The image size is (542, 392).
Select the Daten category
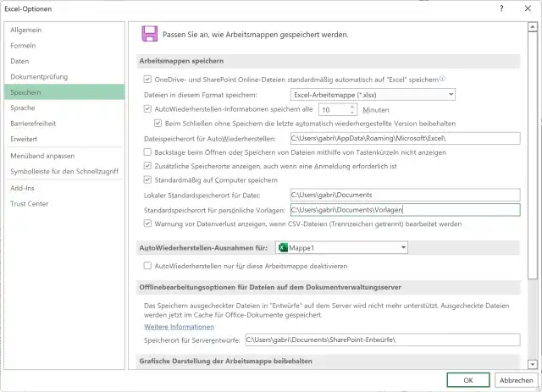click(64, 61)
